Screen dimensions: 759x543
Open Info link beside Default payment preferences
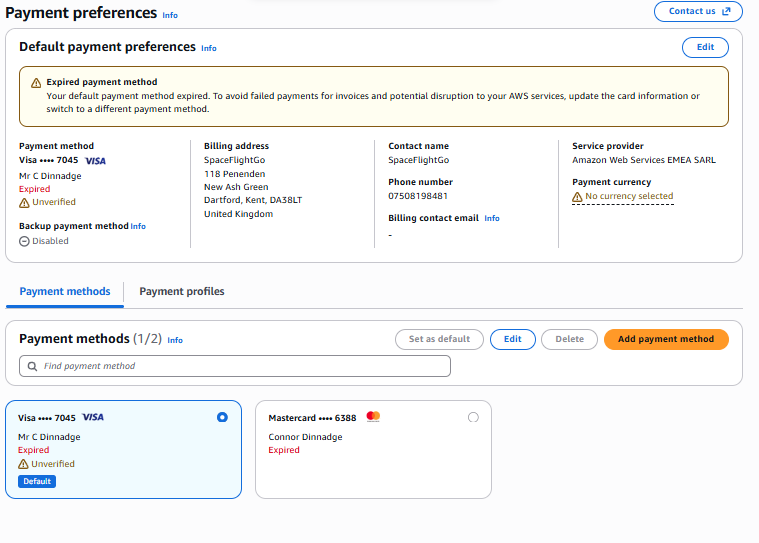209,48
